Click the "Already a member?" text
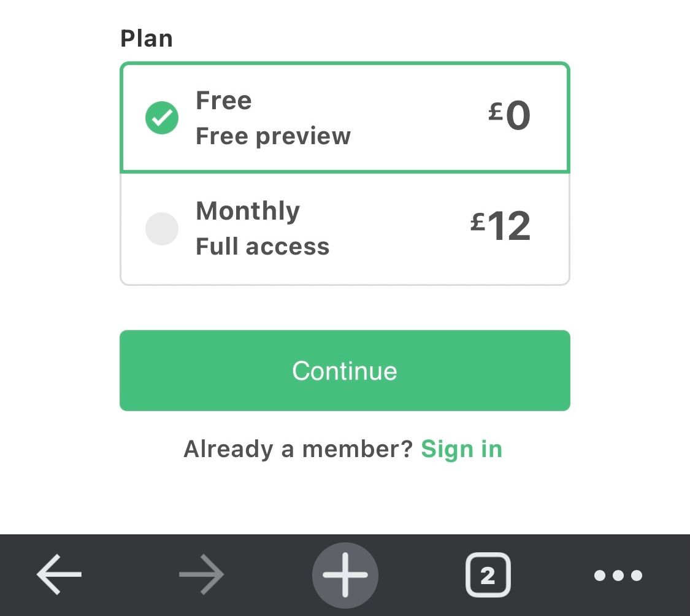690x616 pixels. point(298,449)
